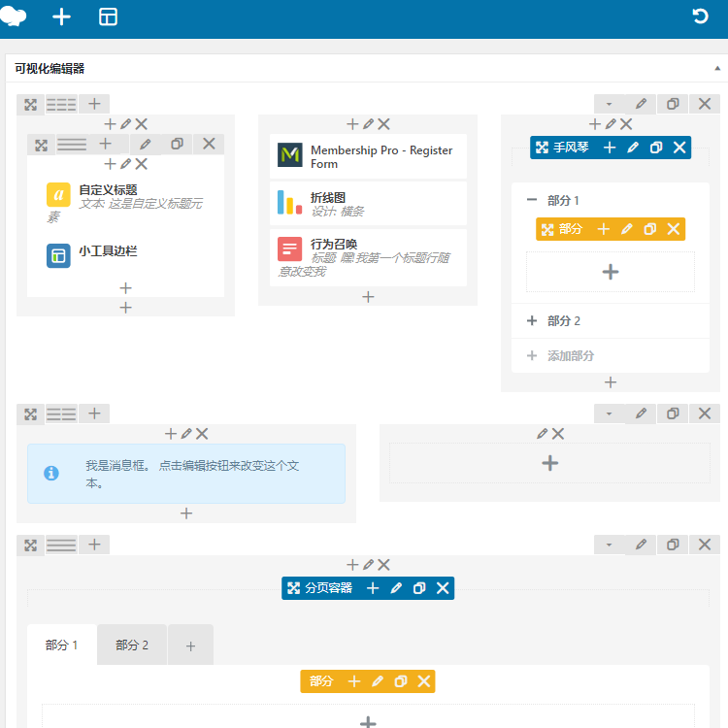The height and width of the screenshot is (728, 728).
Task: Edit the orange 部分 bar inside the accordion
Action: pyautogui.click(x=627, y=229)
